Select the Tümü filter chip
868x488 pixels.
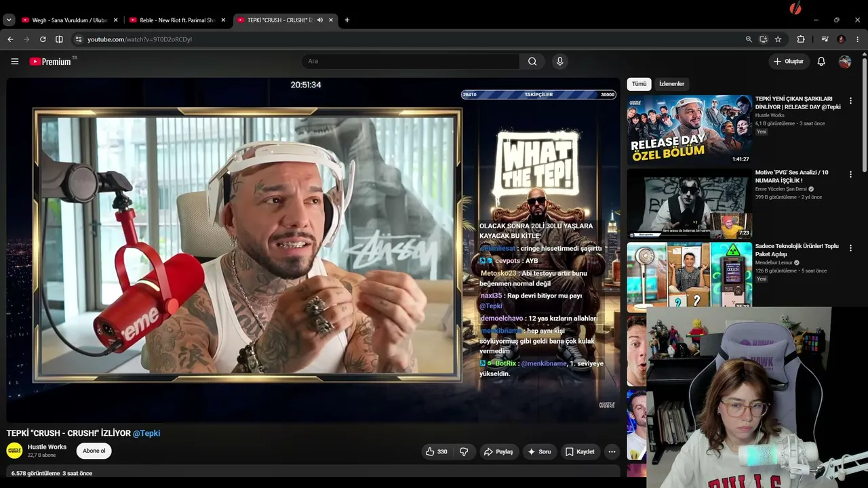click(639, 84)
